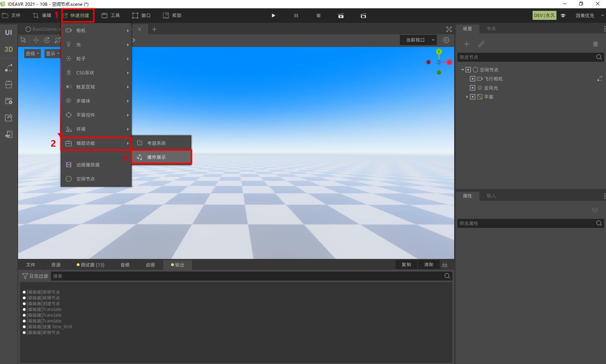Expand the 粒子 submenu
606x364 pixels.
(96, 58)
